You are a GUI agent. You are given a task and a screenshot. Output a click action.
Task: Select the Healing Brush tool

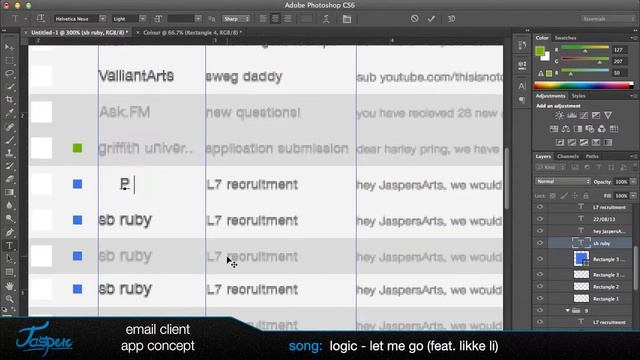pyautogui.click(x=9, y=127)
